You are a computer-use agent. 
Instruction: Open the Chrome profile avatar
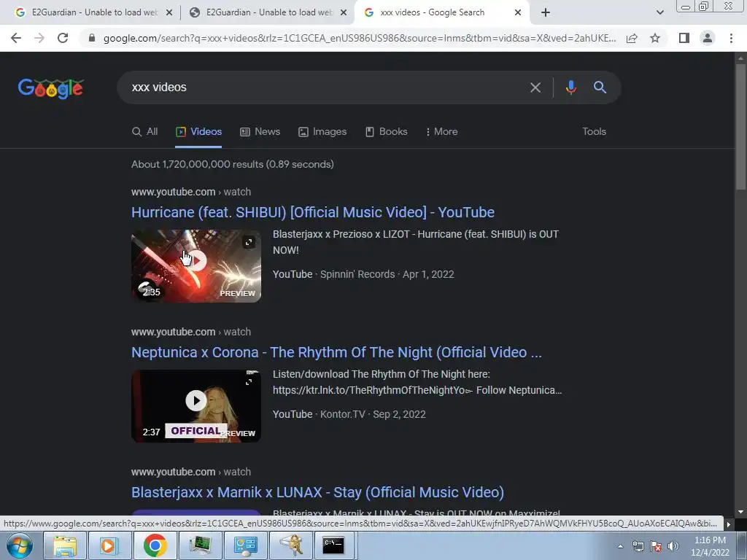pyautogui.click(x=708, y=38)
